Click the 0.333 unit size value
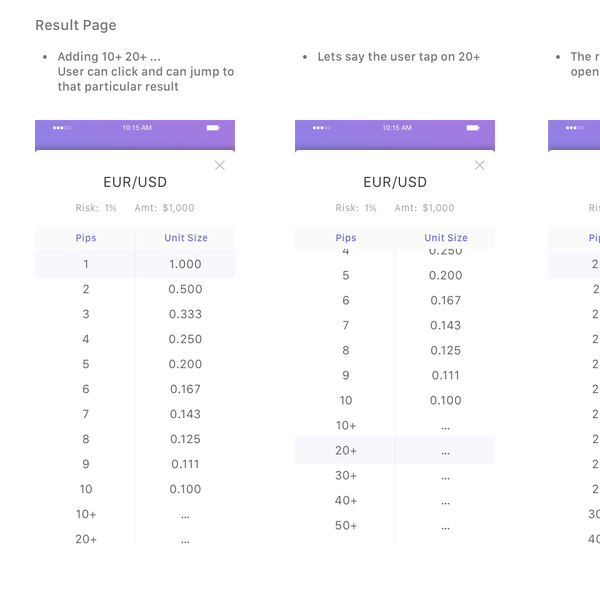The image size is (600, 600). 185,314
